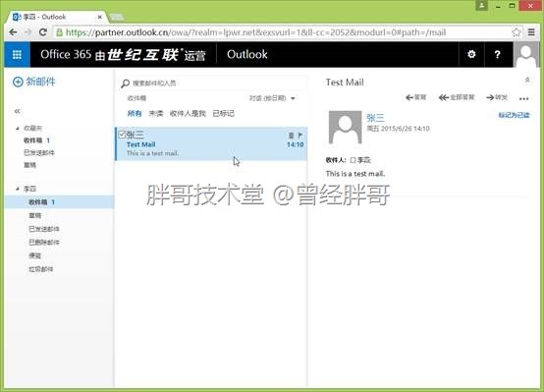This screenshot has height=392, width=544.
Task: Toggle the checkbox beside the 张三 message
Action: click(x=122, y=135)
